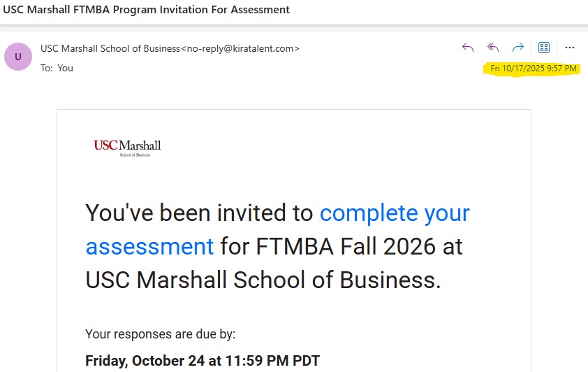Click the blue "assessment" link word
Screen dimensions: 588x372
(x=149, y=246)
